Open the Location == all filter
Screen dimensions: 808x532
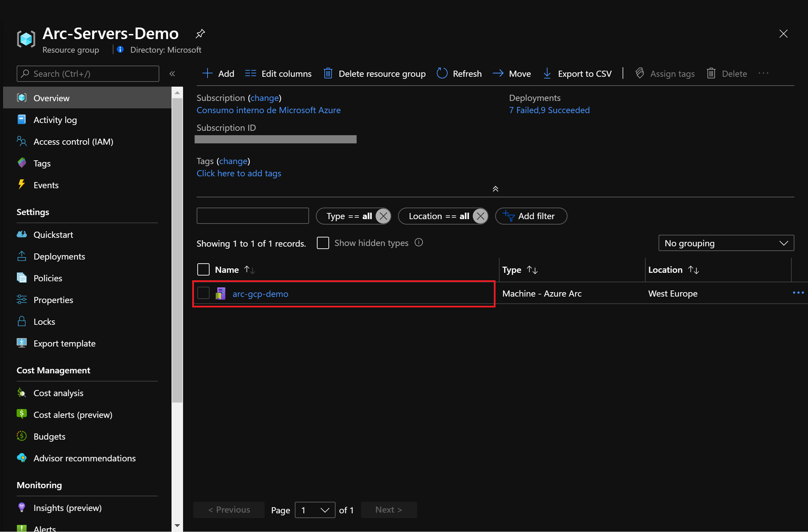439,216
